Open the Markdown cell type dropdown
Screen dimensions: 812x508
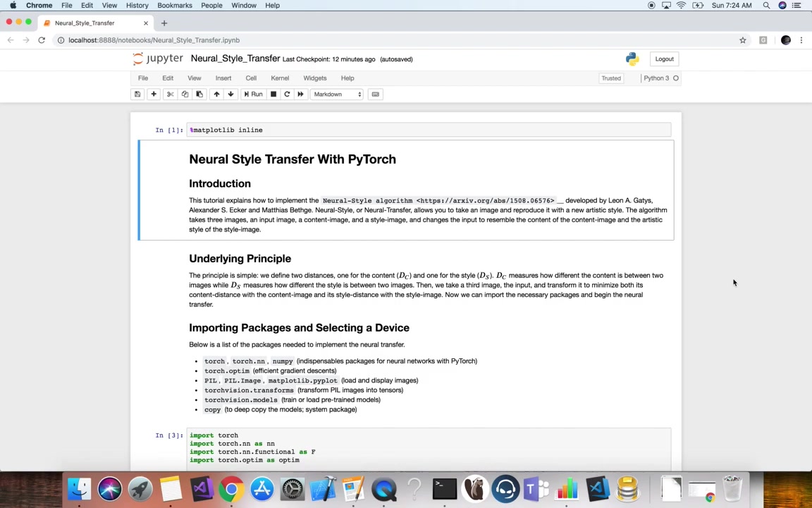(x=337, y=95)
